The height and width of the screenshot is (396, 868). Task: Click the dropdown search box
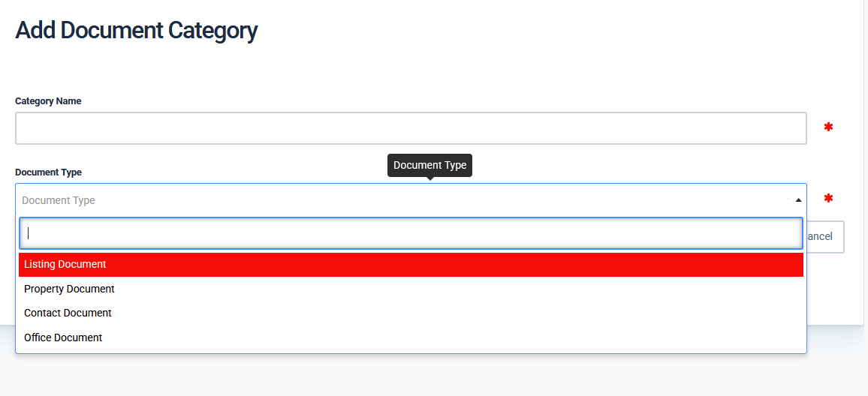[411, 233]
